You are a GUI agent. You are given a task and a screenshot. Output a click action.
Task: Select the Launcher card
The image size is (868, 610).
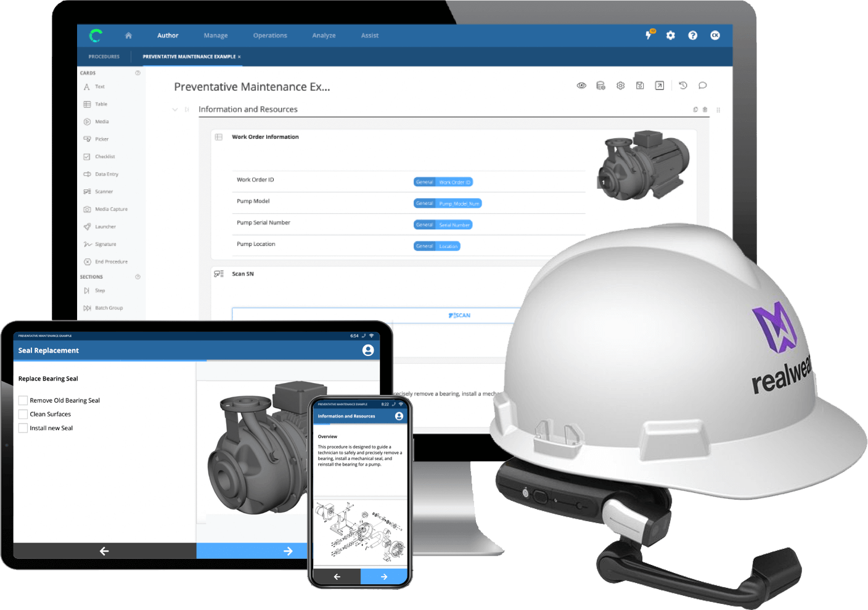click(x=100, y=227)
